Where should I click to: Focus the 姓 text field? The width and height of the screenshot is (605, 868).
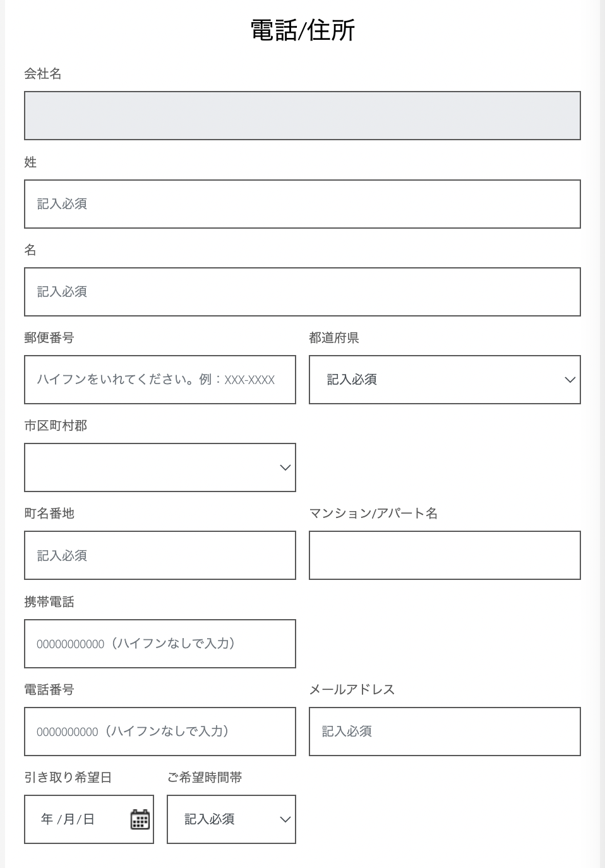pyautogui.click(x=302, y=204)
